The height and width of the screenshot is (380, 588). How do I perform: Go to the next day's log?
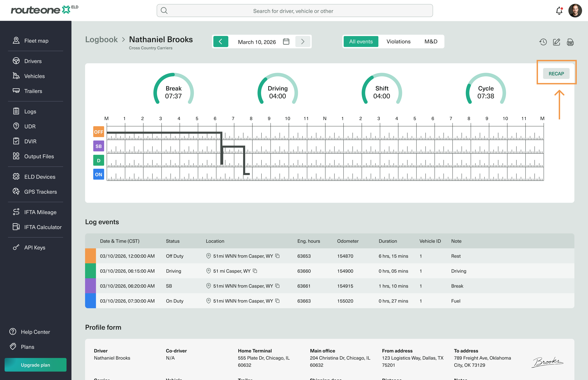[x=303, y=42]
